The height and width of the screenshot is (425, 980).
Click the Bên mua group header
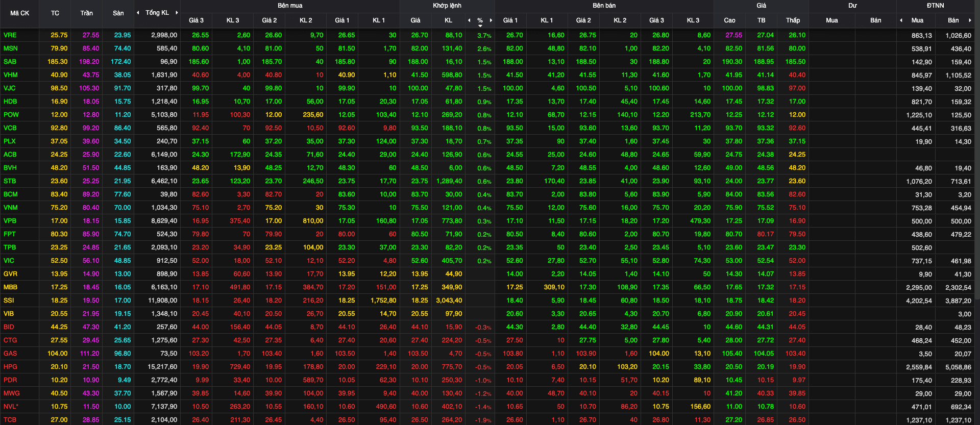(x=290, y=6)
